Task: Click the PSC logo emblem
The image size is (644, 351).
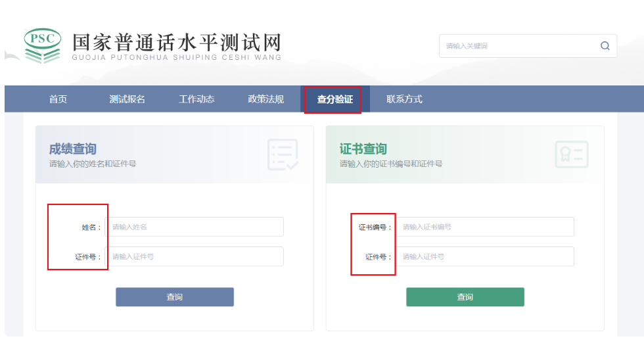Action: click(42, 45)
